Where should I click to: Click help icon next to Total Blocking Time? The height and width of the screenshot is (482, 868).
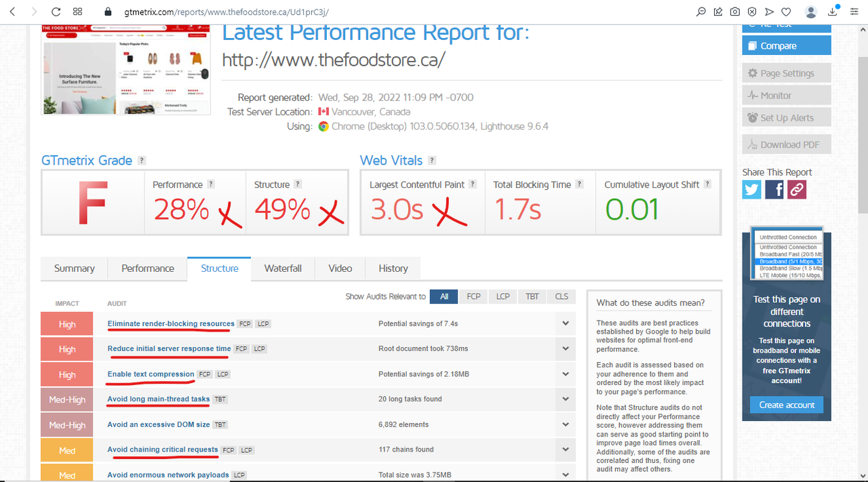(x=579, y=184)
